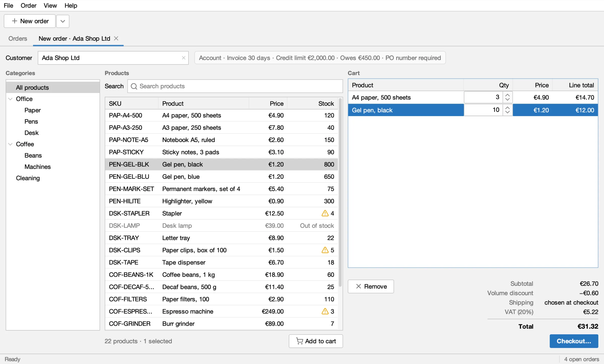
Task: Select the Gel pen, blue row
Action: [x=221, y=176]
